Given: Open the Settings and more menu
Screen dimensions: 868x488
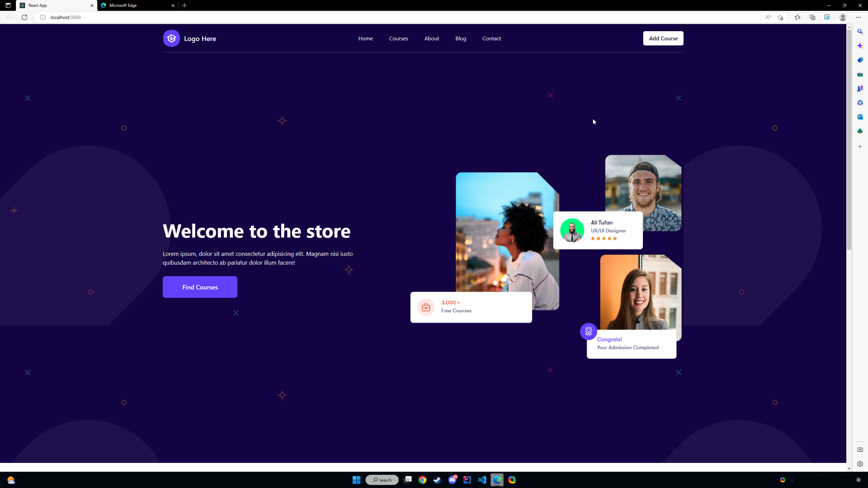Looking at the screenshot, I should 859,17.
